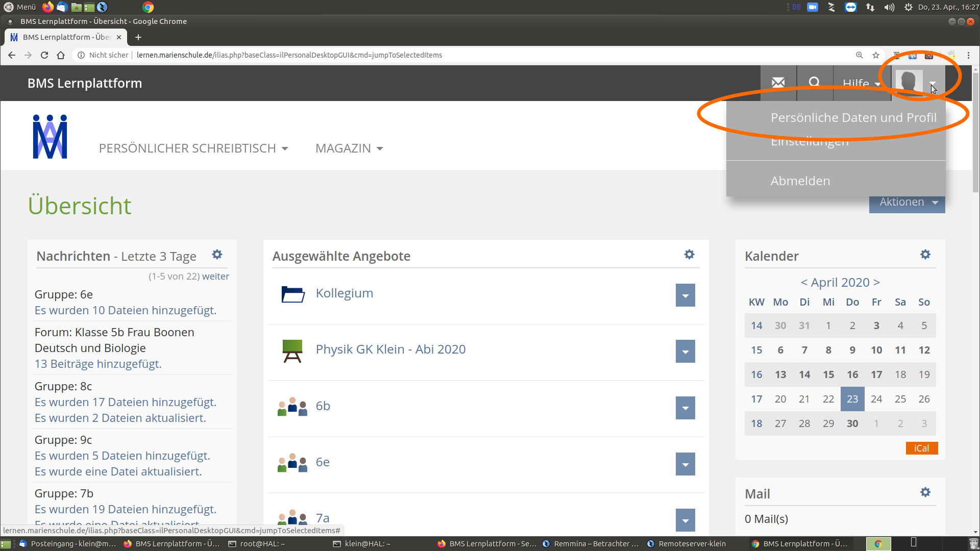
Task: Bookmark page with the star icon
Action: click(x=876, y=55)
